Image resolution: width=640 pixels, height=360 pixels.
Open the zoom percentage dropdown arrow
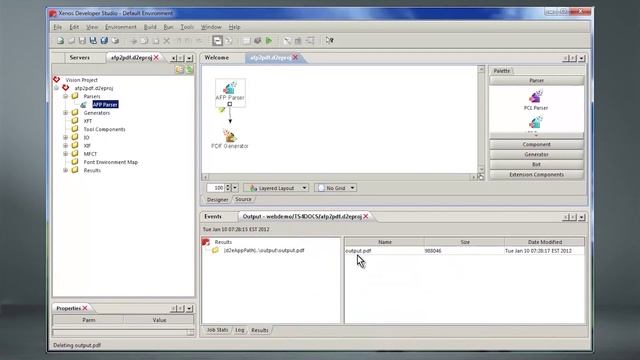[x=235, y=188]
